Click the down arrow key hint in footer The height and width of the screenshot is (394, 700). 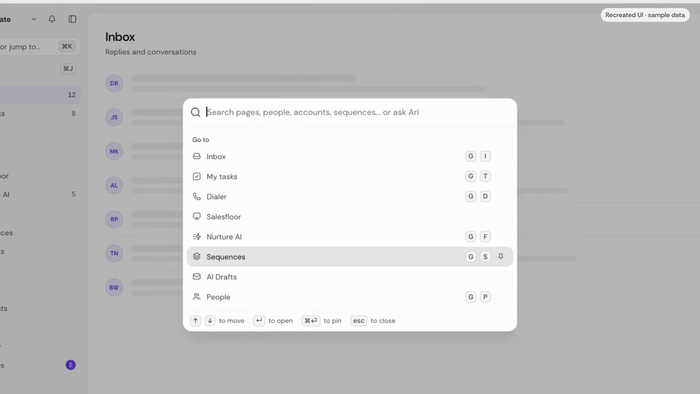click(210, 320)
